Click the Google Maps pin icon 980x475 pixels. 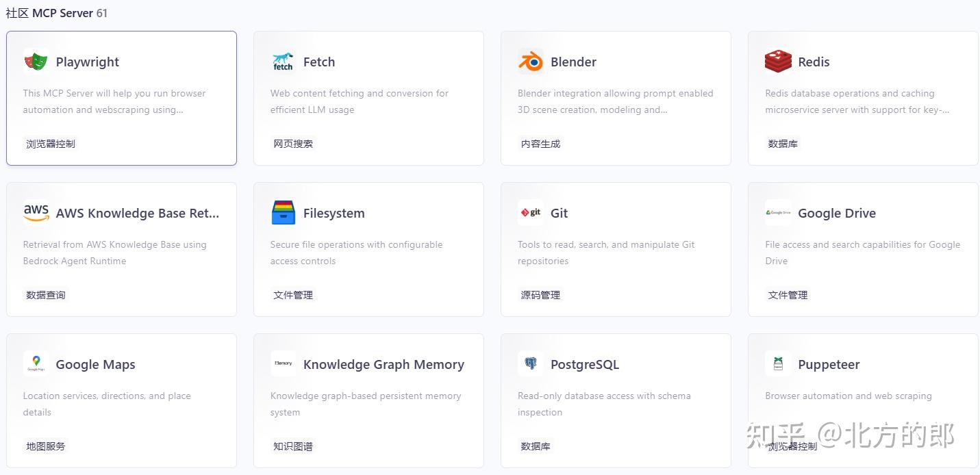point(36,364)
